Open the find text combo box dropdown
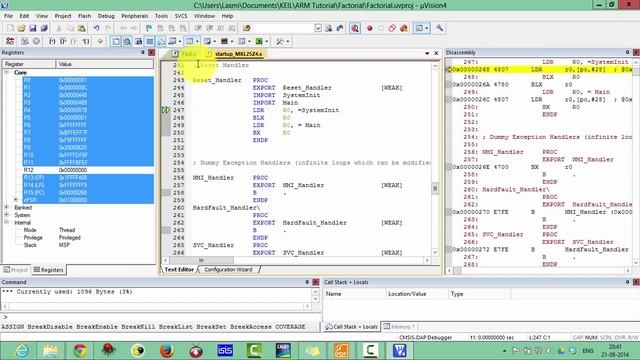 coord(318,28)
